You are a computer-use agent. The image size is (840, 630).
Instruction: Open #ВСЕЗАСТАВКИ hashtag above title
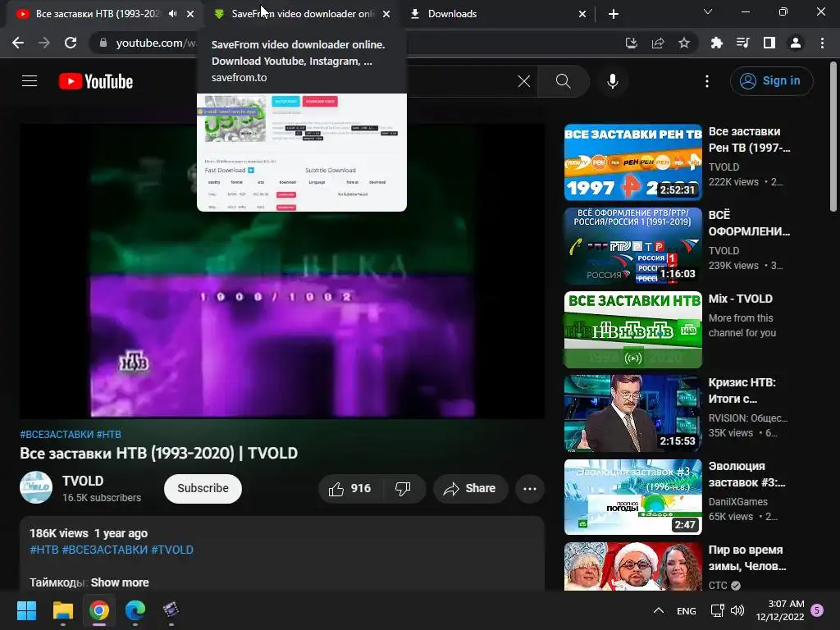coord(57,435)
